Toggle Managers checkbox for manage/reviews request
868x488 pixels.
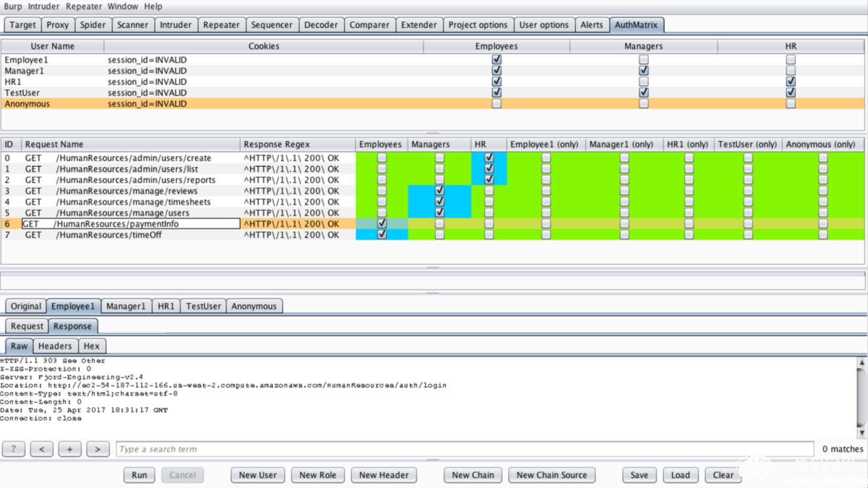[439, 191]
